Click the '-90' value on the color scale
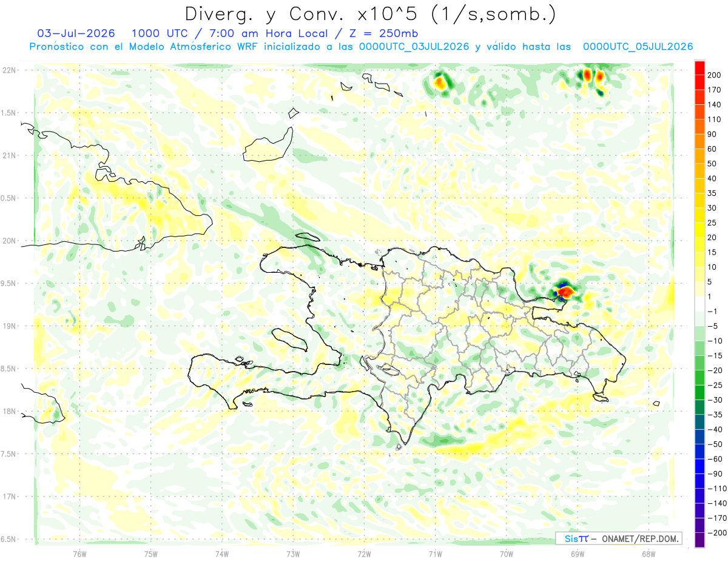Image resolution: width=728 pixels, height=562 pixels. (x=715, y=473)
